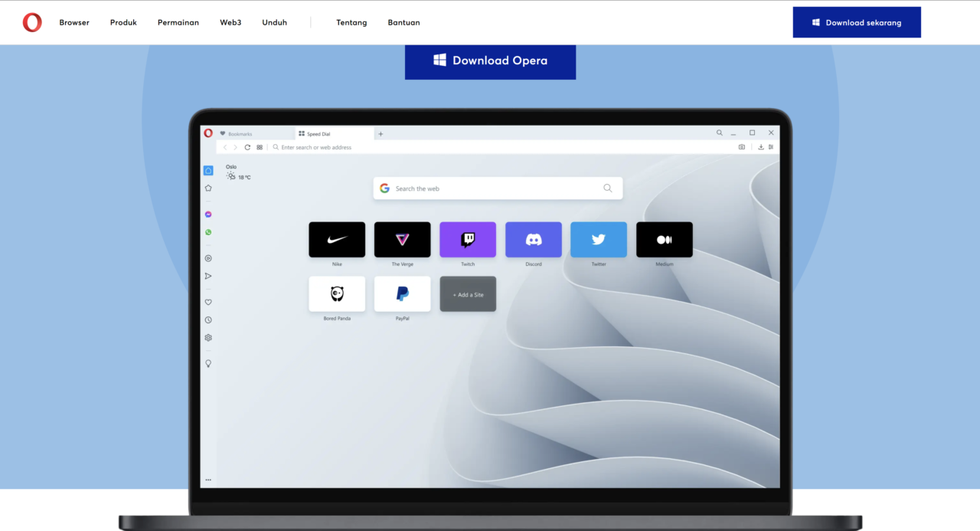Select the Twitter speed dial tile
Screen dimensions: 980x531
coord(599,240)
